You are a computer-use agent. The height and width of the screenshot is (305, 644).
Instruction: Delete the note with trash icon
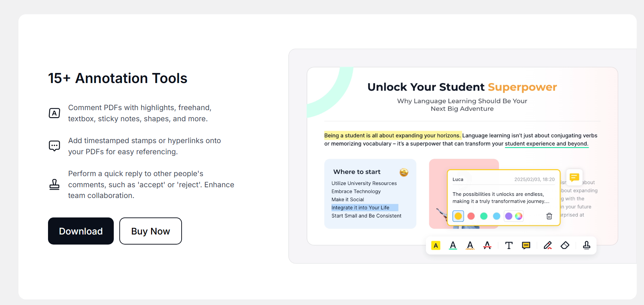tap(549, 216)
